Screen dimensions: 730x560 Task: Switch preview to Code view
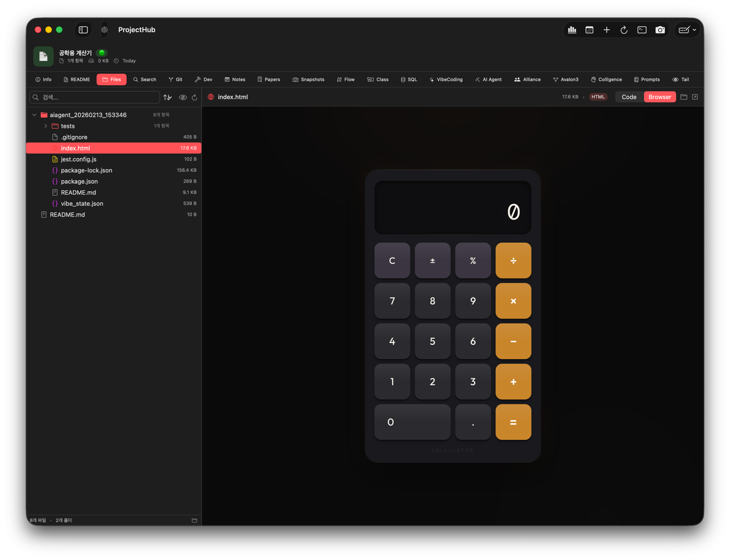pos(629,97)
